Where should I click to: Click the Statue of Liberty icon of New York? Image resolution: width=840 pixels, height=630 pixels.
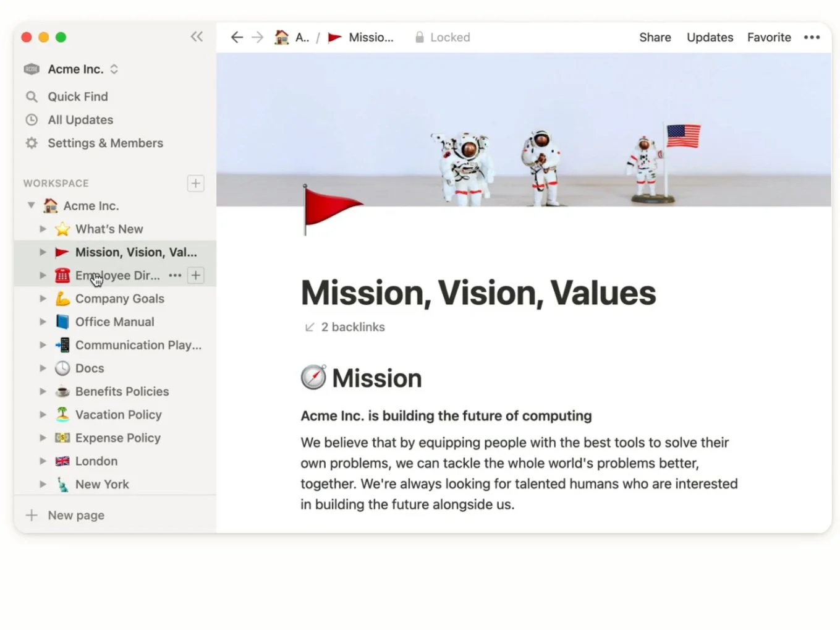[62, 484]
